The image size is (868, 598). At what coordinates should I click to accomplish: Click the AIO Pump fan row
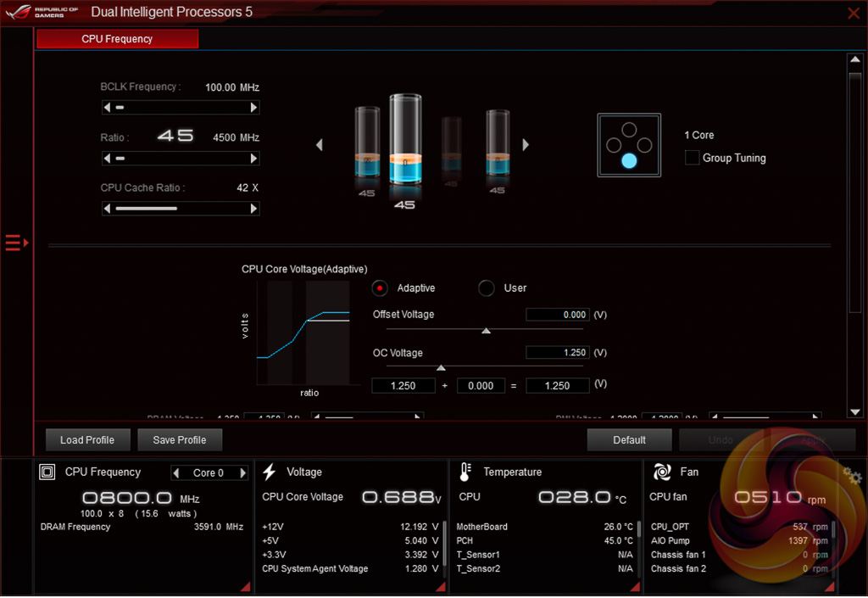[739, 541]
